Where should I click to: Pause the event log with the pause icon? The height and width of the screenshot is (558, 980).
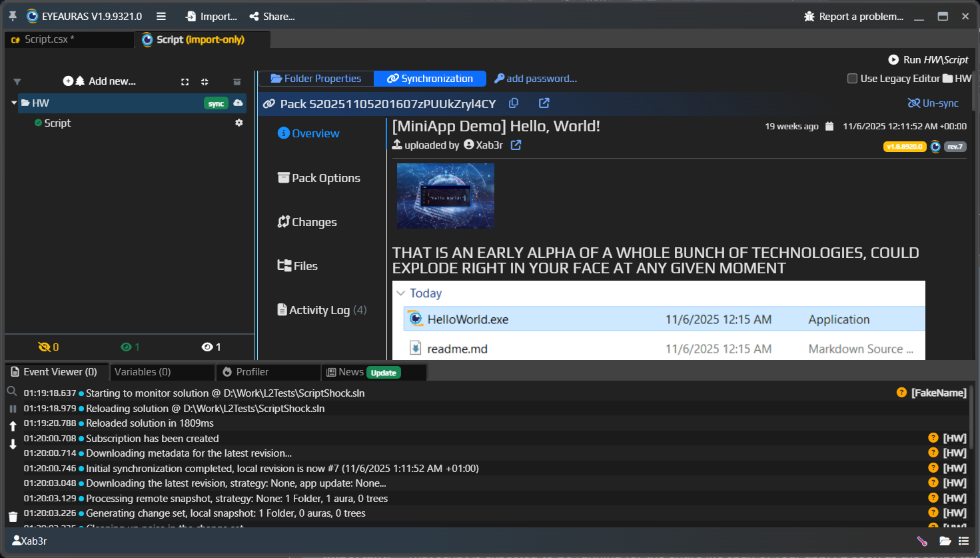click(13, 409)
